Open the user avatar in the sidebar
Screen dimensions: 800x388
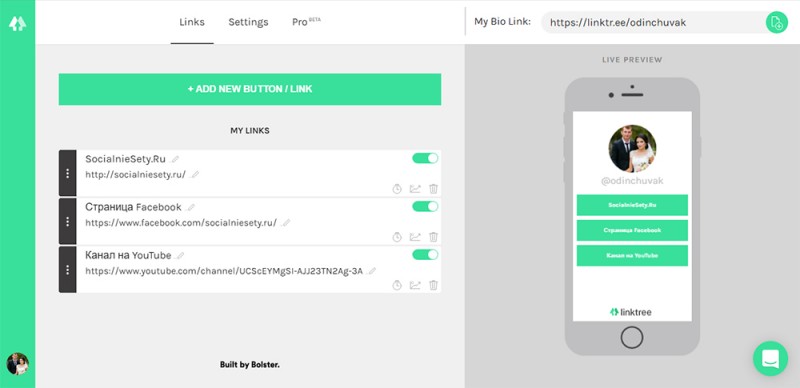pyautogui.click(x=17, y=364)
